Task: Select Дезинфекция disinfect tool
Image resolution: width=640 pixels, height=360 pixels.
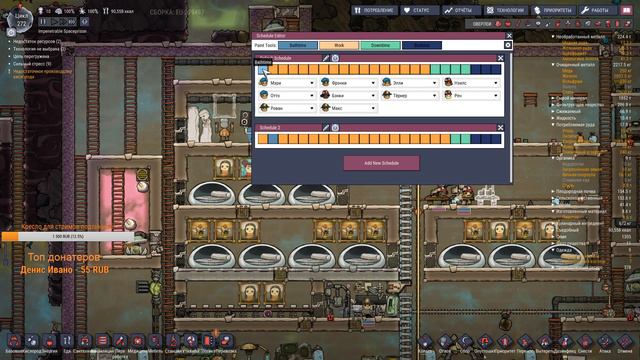Action: (x=565, y=341)
